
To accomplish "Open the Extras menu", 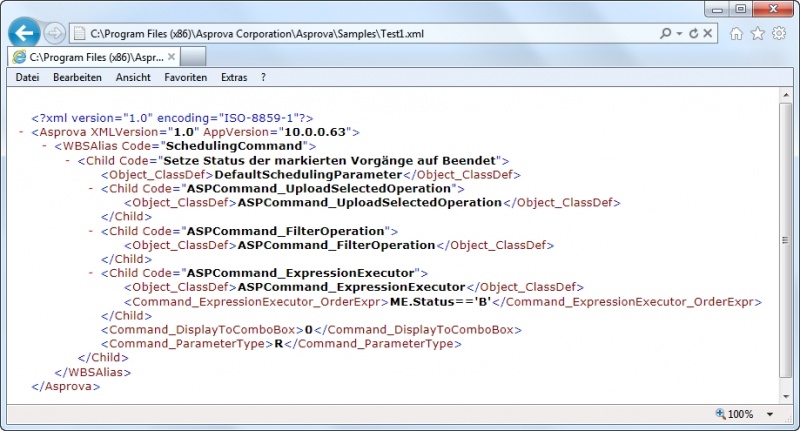I will coord(234,77).
